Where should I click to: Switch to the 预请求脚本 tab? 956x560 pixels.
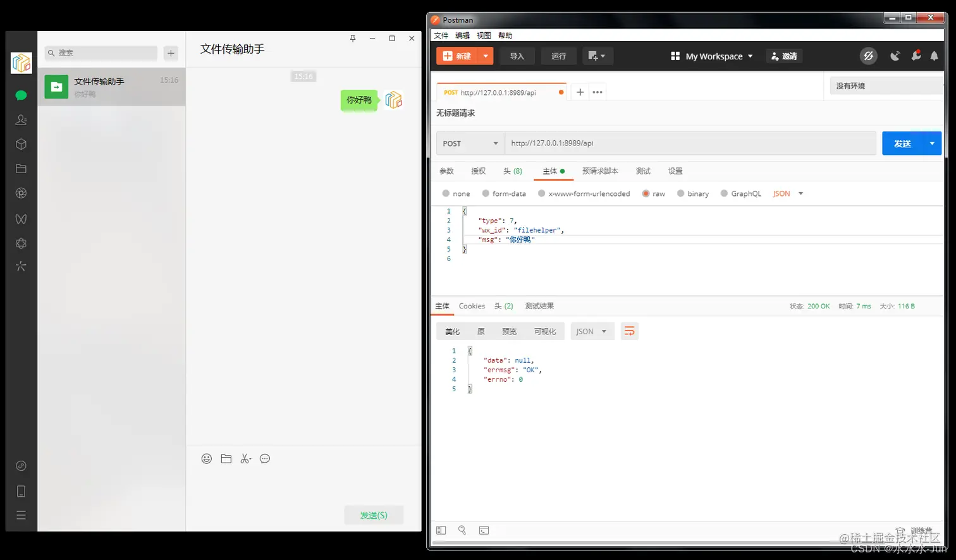point(600,171)
